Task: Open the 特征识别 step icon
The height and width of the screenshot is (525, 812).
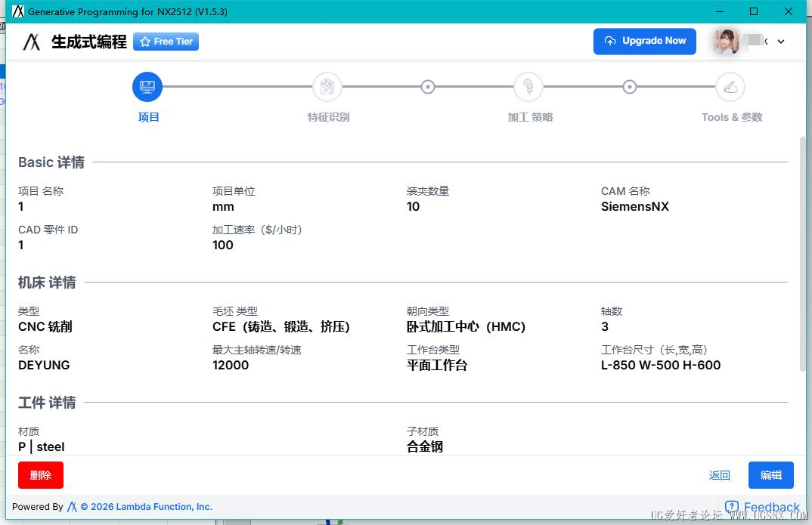Action: (x=327, y=87)
